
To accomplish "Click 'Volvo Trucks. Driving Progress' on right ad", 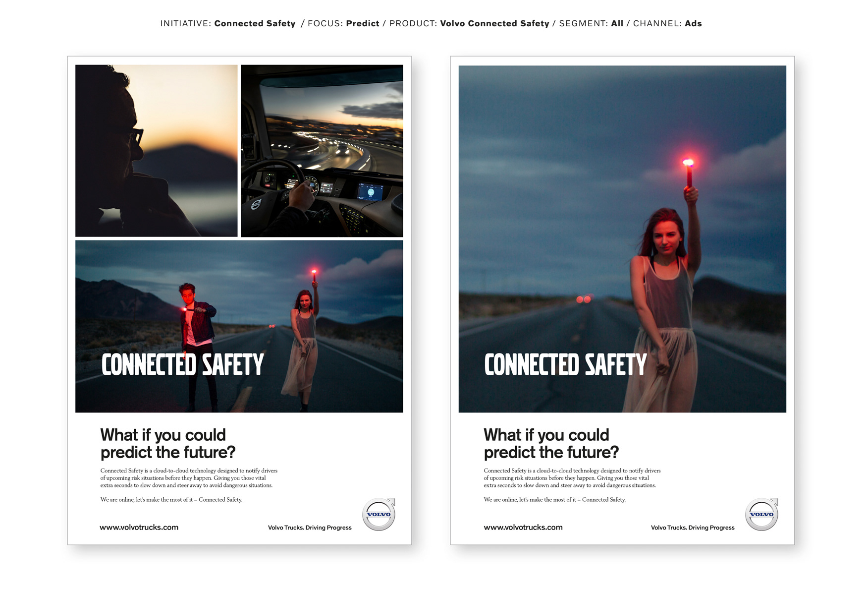I will point(693,528).
